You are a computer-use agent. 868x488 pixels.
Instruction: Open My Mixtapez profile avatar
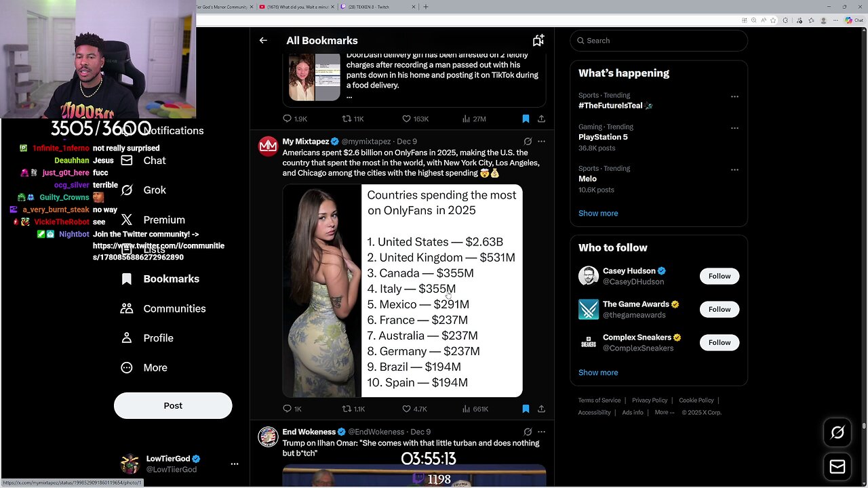[268, 146]
